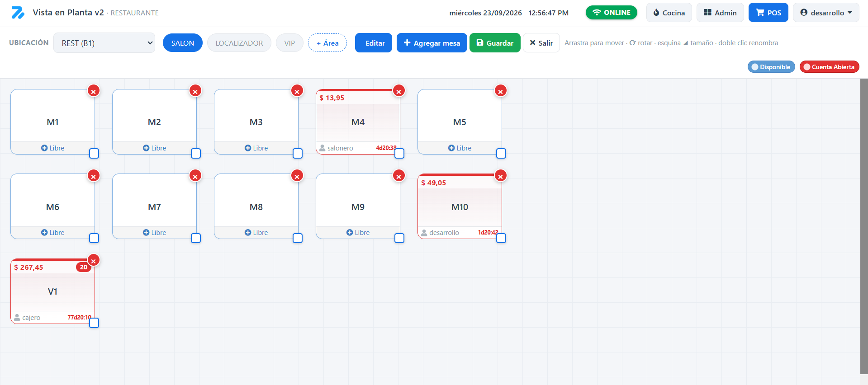The image size is (868, 385).
Task: Click red X badge on table M6
Action: (x=94, y=176)
